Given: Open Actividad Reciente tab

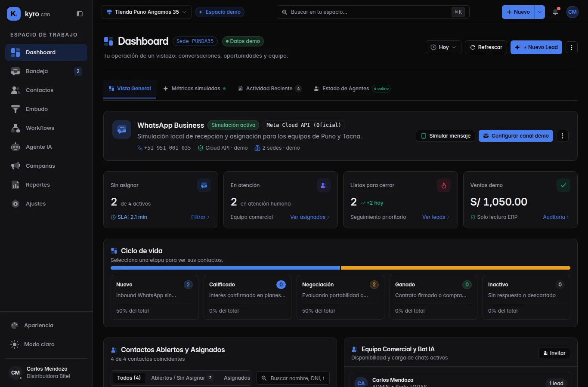Looking at the screenshot, I should coord(269,89).
